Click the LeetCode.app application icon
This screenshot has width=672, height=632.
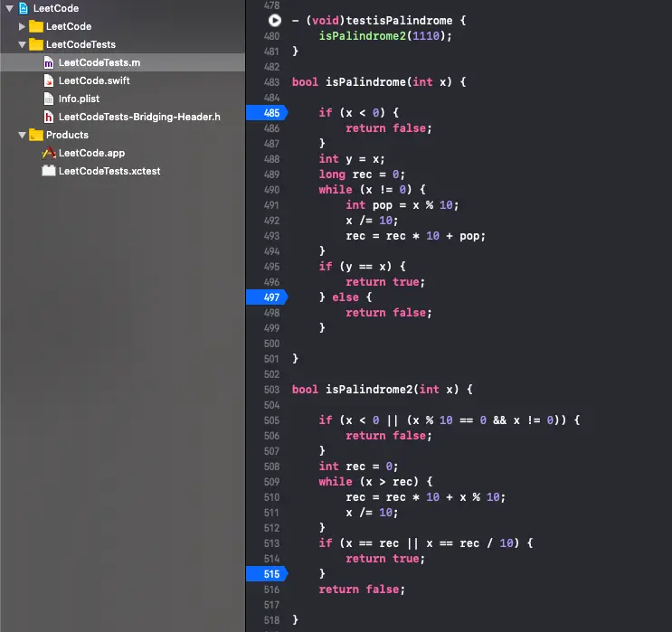[49, 153]
